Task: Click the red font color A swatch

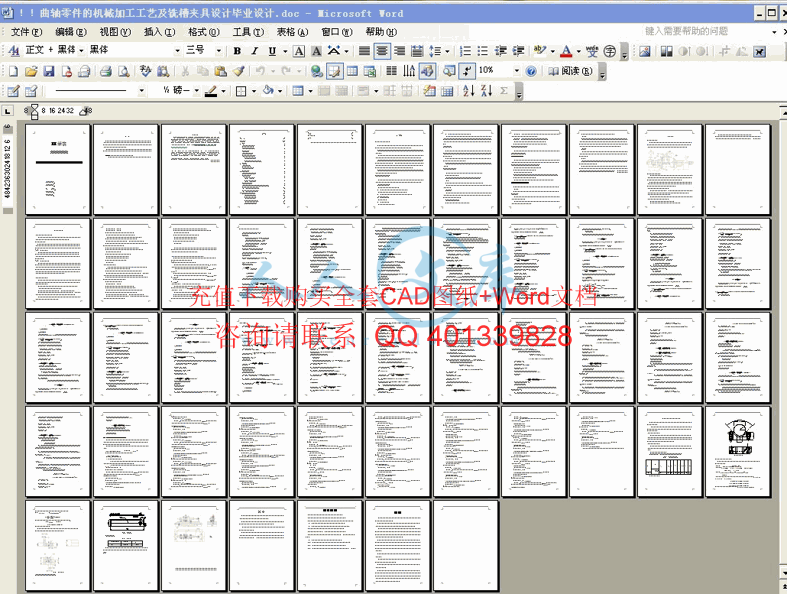Action: click(x=566, y=51)
